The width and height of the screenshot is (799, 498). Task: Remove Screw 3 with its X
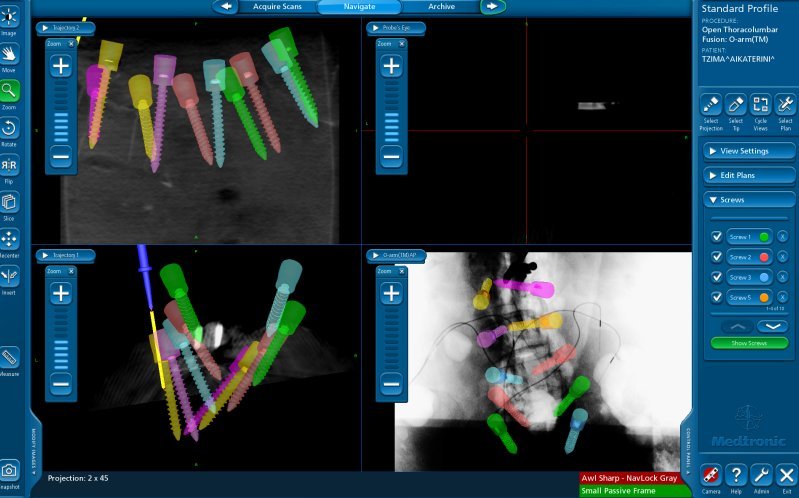pyautogui.click(x=782, y=277)
